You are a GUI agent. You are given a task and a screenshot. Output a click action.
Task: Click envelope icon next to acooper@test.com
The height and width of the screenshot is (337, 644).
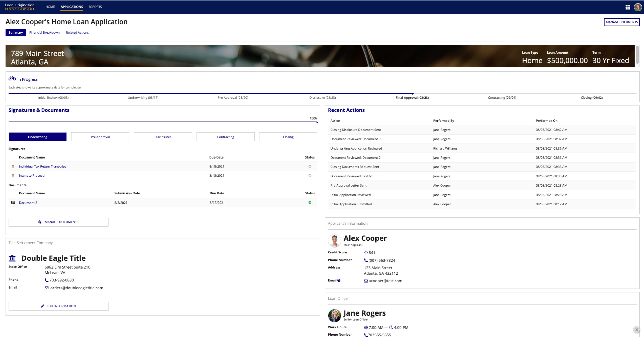click(x=366, y=281)
